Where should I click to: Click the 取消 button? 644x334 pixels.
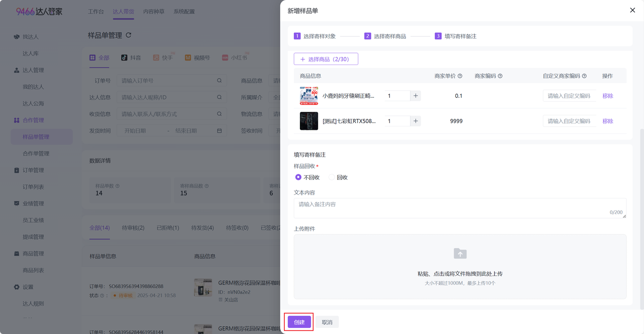coord(327,322)
